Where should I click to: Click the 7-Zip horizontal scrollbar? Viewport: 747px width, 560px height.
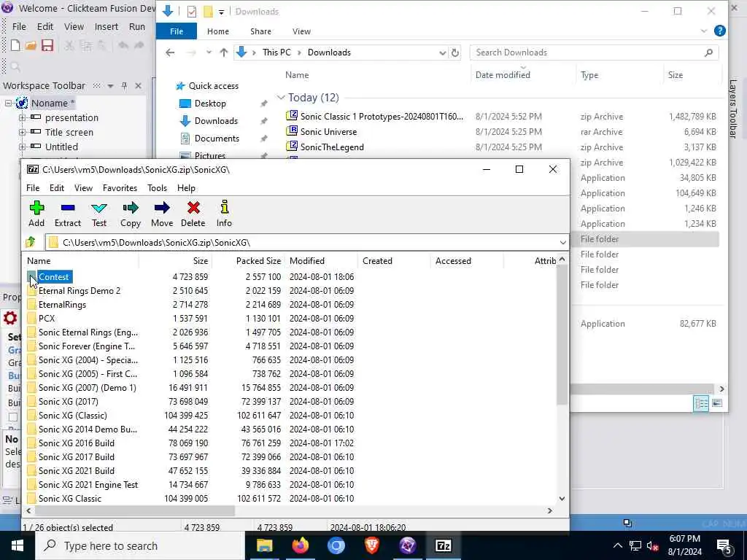[x=135, y=510]
